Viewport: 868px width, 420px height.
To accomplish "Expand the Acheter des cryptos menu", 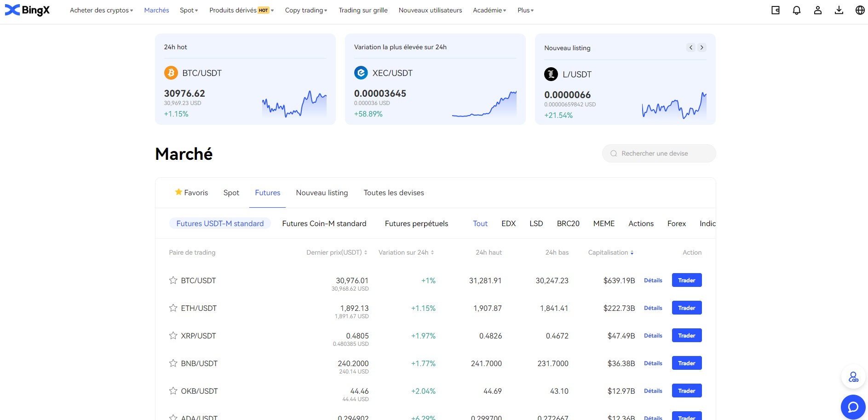I will pyautogui.click(x=101, y=10).
